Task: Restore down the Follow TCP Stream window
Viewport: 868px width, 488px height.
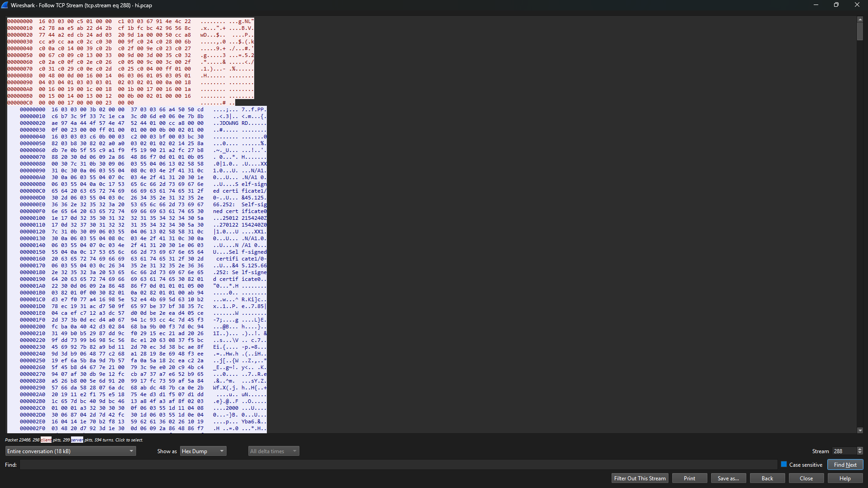Action: (836, 5)
